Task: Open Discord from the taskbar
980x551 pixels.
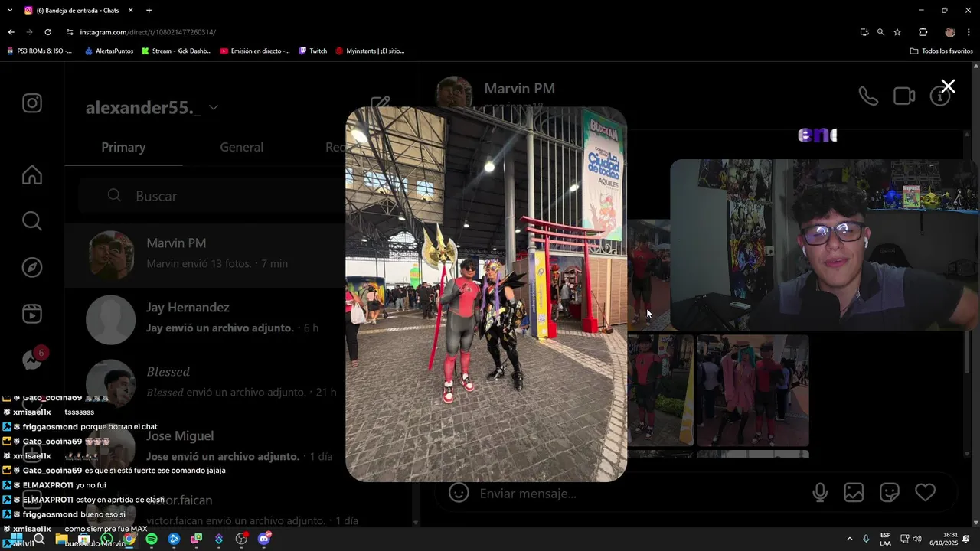Action: pyautogui.click(x=264, y=539)
